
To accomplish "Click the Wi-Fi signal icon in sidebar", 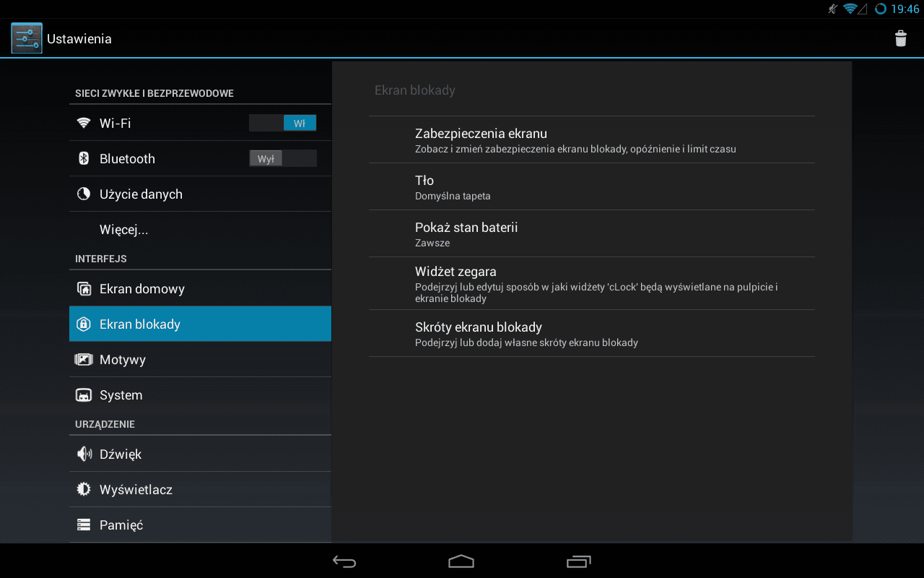I will [x=84, y=123].
